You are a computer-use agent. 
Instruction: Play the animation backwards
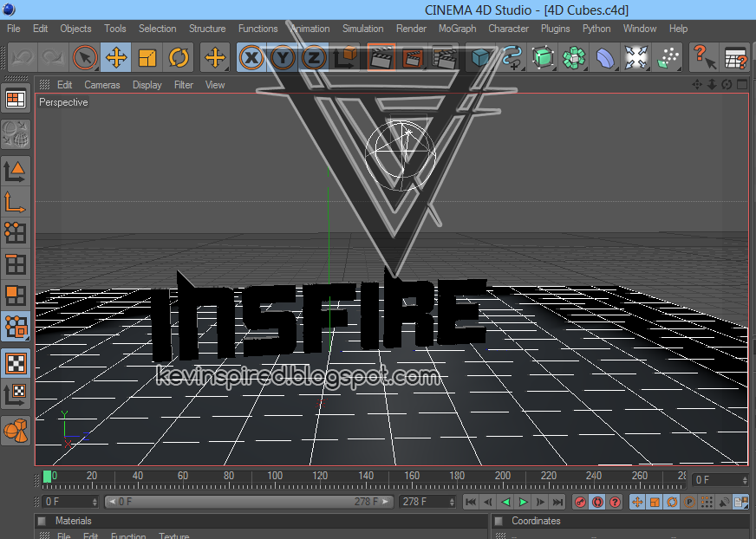[x=505, y=503]
